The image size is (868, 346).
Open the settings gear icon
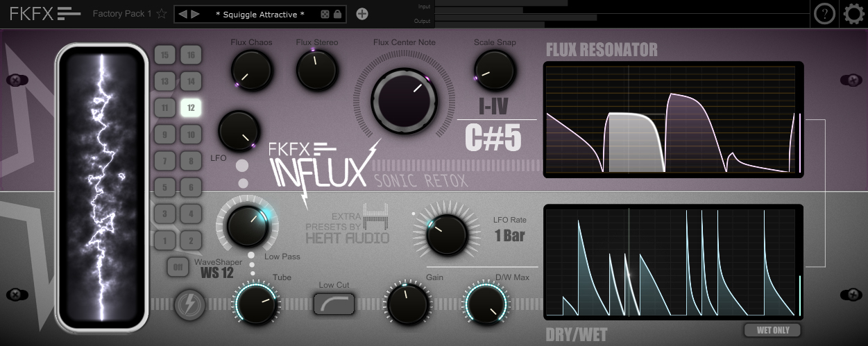[x=854, y=13]
